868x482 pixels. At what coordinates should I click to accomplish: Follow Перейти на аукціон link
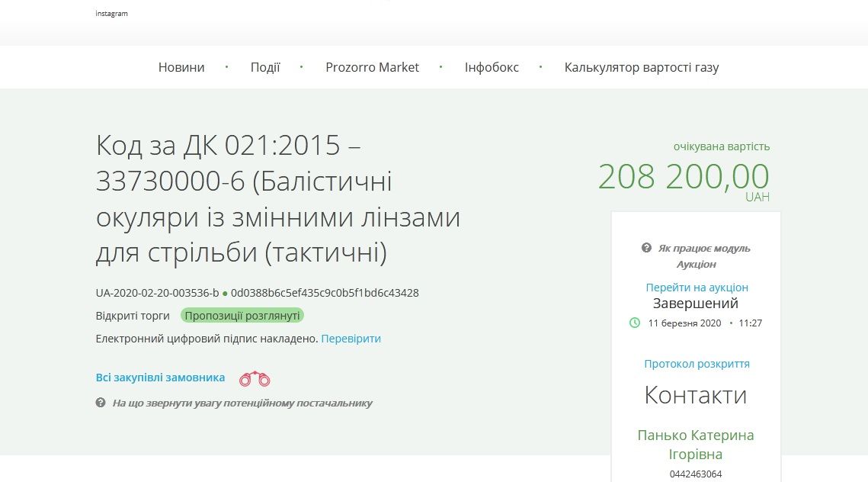(x=697, y=288)
